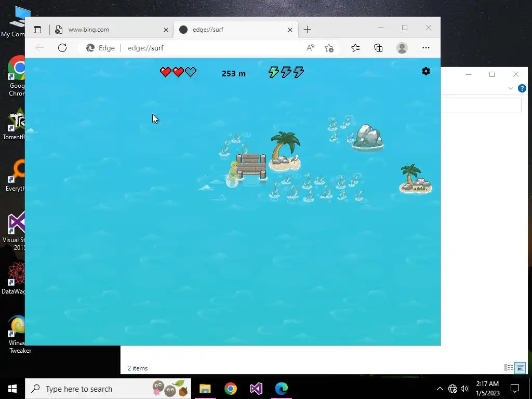The height and width of the screenshot is (399, 532).
Task: Open a new tab with plus button
Action: click(307, 30)
